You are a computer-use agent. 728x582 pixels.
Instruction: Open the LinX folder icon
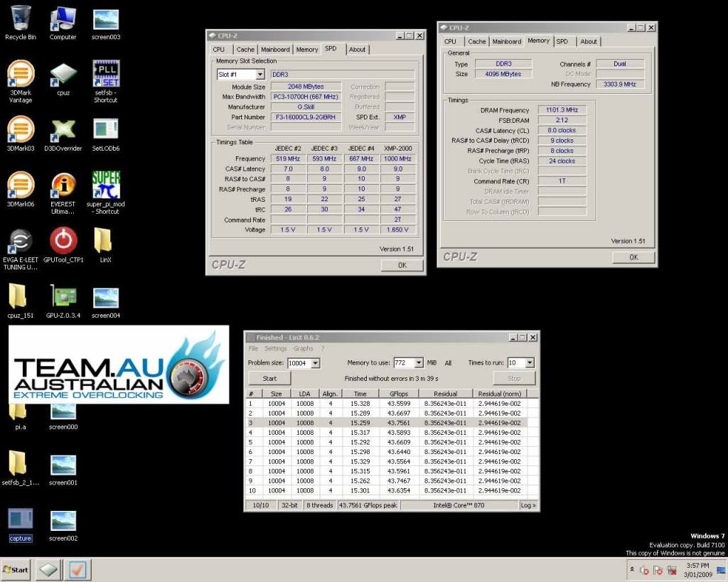point(105,245)
